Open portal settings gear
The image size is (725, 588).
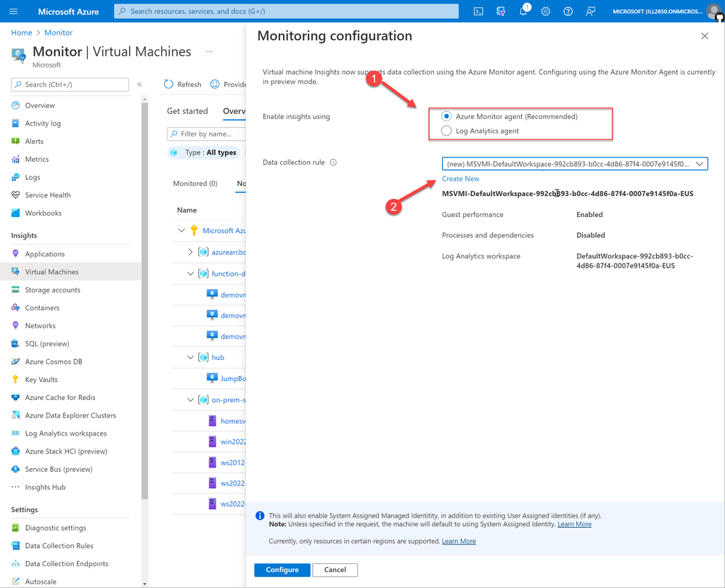546,12
